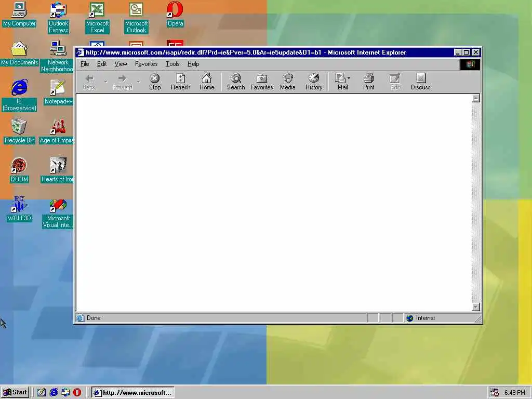Select the My Computer desktop icon
Viewport: 532px width, 399px height.
tap(19, 14)
